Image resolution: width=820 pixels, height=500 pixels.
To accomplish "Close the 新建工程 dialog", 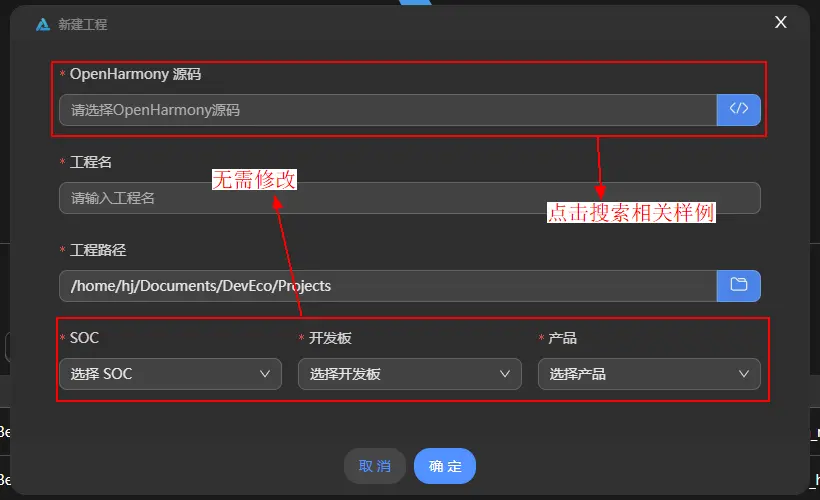I will (x=780, y=22).
